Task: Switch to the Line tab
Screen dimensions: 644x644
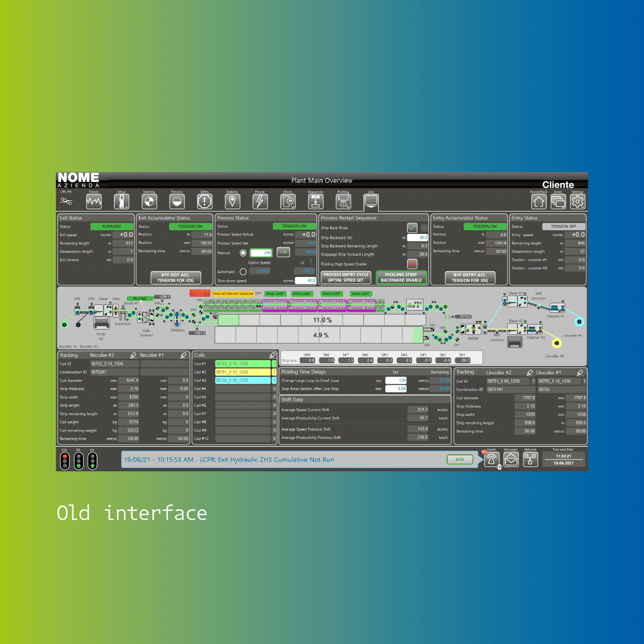Action: (371, 201)
